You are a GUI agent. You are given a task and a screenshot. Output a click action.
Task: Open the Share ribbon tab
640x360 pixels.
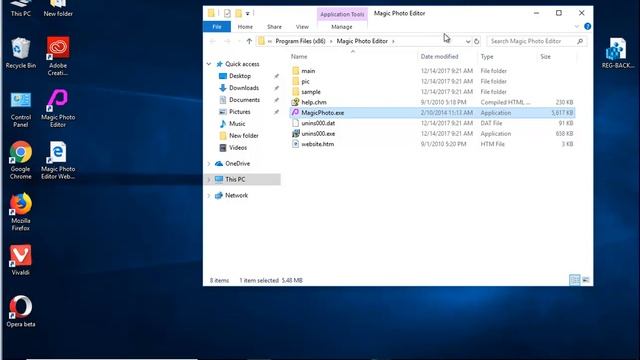[x=274, y=27]
